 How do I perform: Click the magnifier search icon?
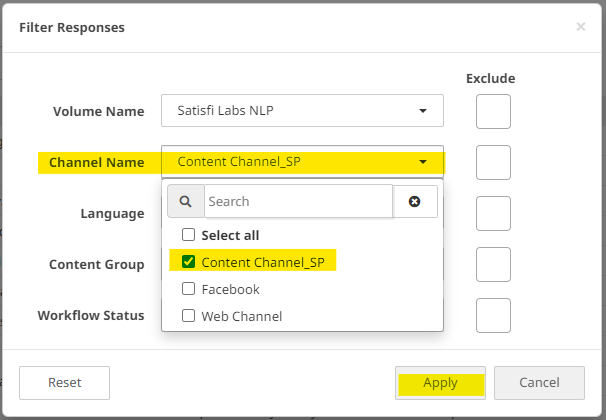(x=185, y=201)
